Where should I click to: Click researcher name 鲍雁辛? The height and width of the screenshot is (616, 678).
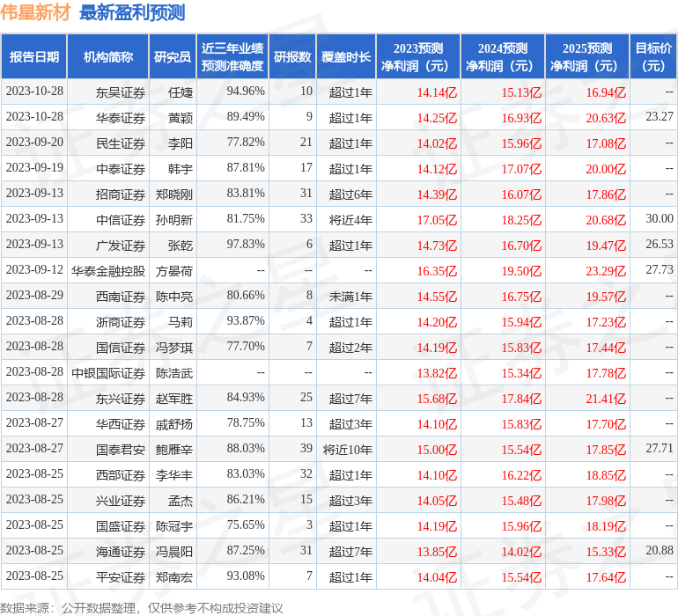[174, 450]
